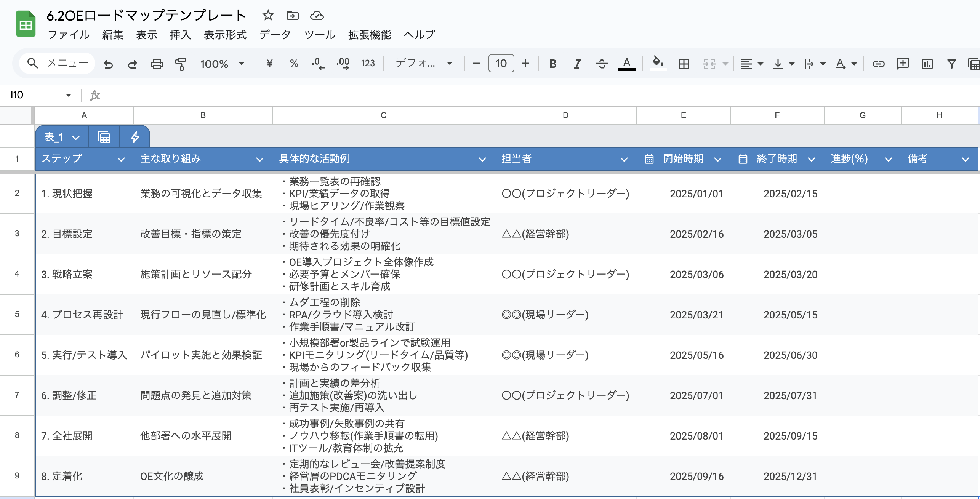Format selection as percent
This screenshot has width=980, height=499.
(293, 63)
